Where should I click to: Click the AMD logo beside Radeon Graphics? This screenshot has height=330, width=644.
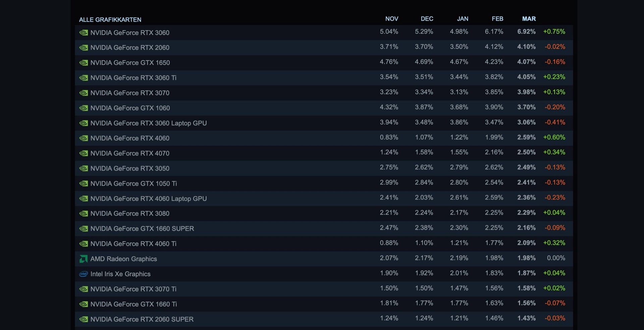(x=83, y=259)
